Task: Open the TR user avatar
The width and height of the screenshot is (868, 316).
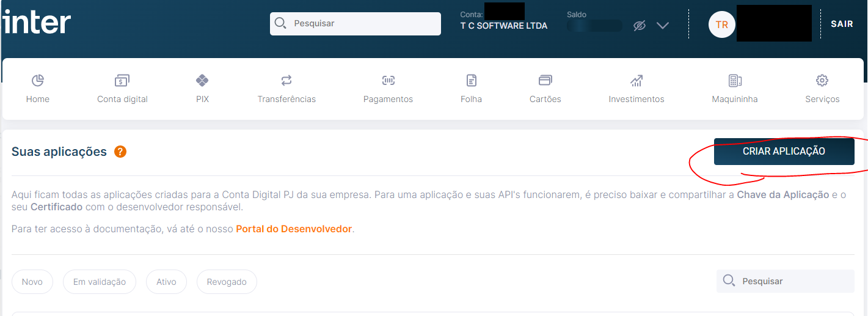Action: 722,24
